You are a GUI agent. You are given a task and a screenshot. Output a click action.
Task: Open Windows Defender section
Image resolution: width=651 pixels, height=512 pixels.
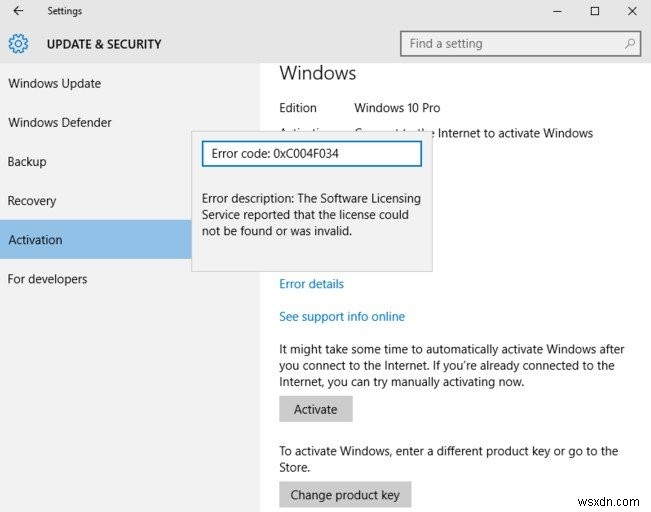[x=60, y=122]
